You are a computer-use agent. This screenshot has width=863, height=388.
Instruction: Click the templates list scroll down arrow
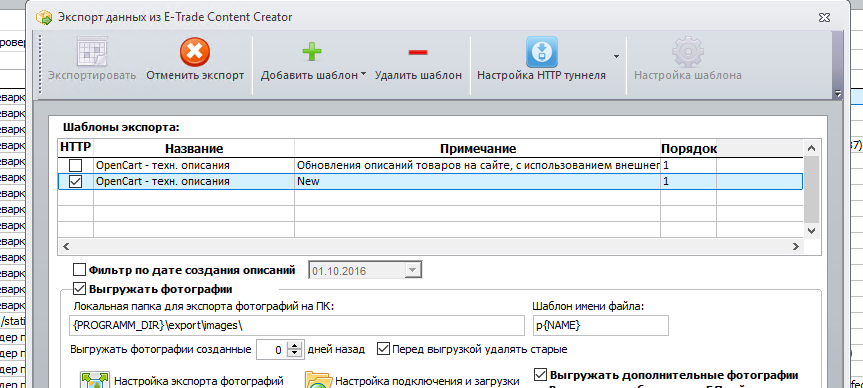(x=811, y=231)
